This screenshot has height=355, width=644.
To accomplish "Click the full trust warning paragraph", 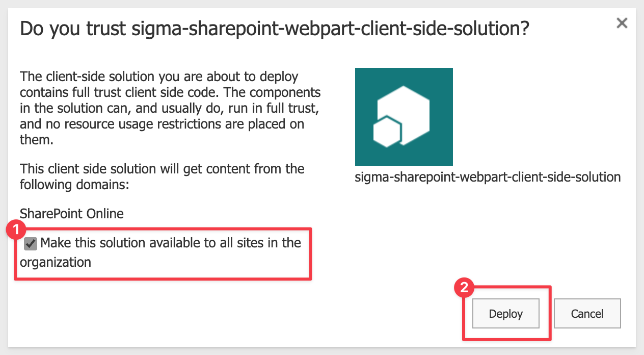I will [x=170, y=109].
